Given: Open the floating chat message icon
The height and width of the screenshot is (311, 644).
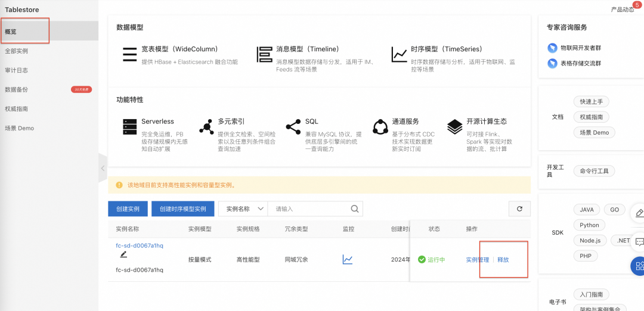Looking at the screenshot, I should [x=639, y=242].
